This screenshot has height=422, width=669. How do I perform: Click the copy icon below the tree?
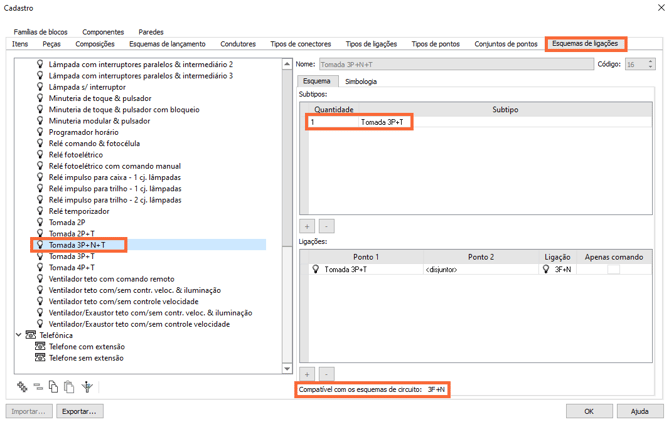click(x=54, y=387)
